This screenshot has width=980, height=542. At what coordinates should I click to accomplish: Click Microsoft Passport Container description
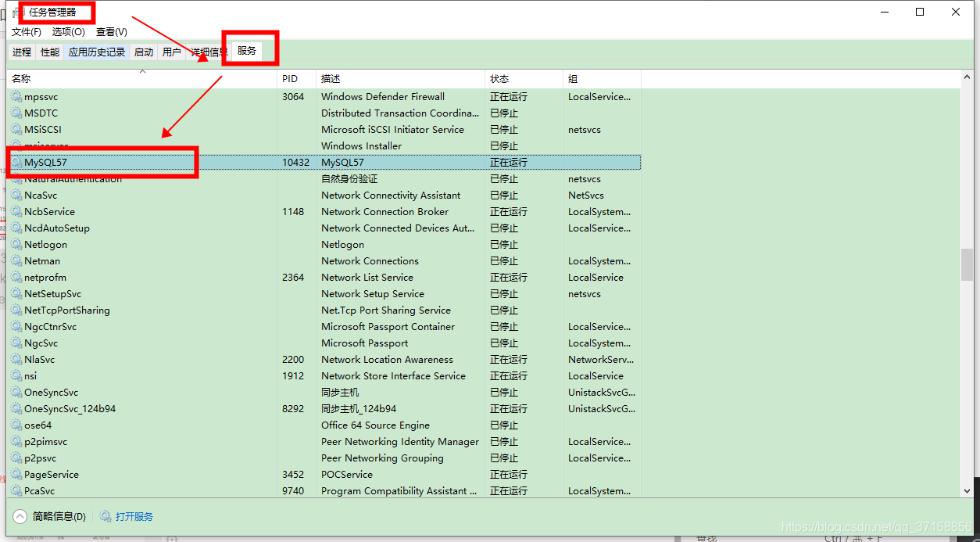(388, 327)
